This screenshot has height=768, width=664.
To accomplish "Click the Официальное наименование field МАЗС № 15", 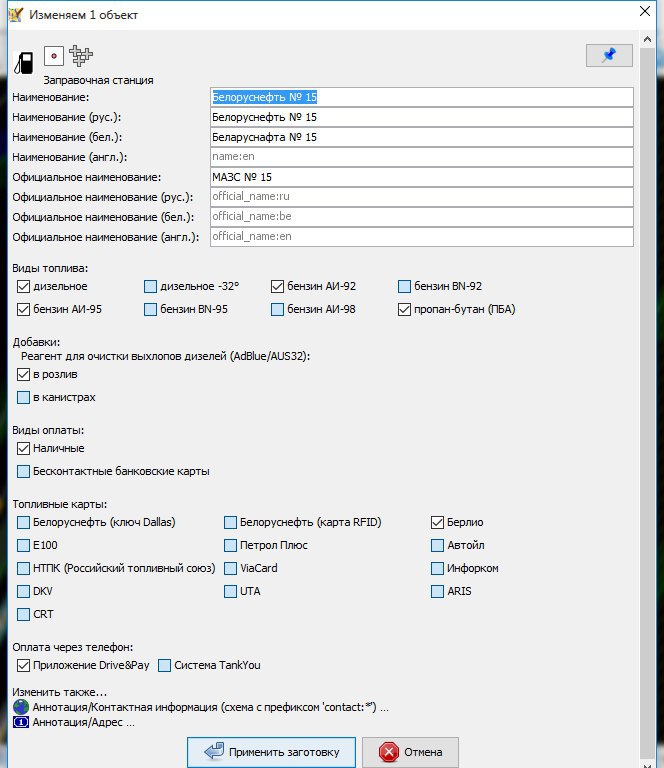I will click(422, 177).
